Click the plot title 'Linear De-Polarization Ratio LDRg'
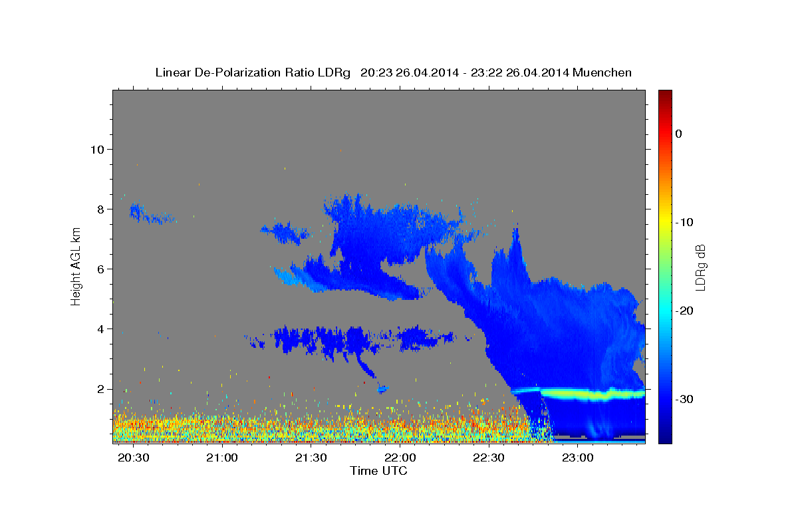Image resolution: width=798 pixels, height=532 pixels. [253, 72]
